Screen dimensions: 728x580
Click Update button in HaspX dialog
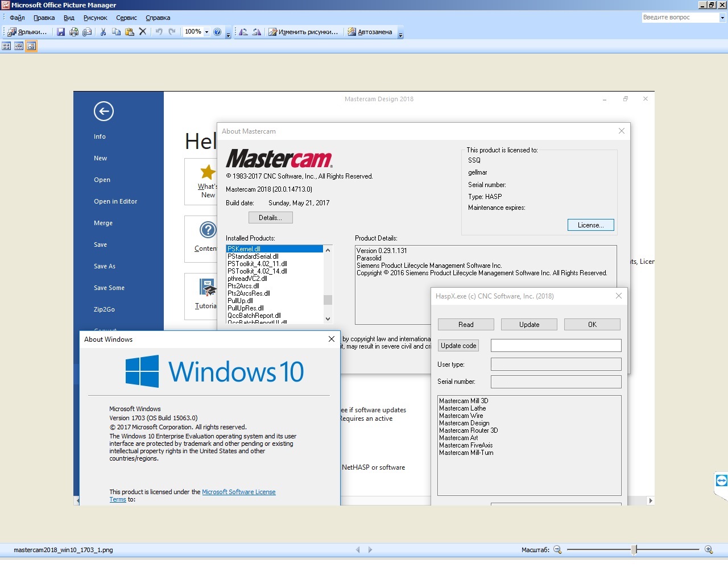529,325
